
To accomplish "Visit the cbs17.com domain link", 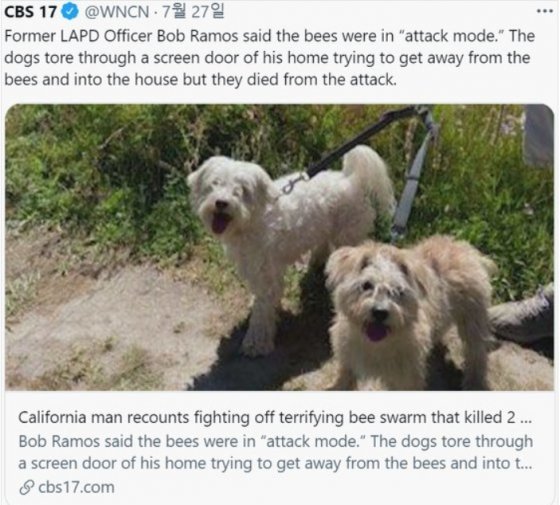I will click(x=76, y=488).
